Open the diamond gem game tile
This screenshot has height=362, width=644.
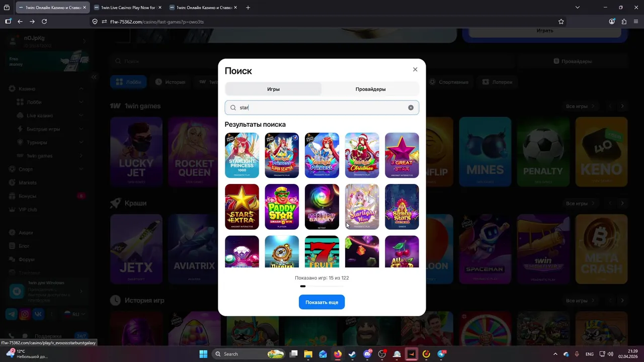click(242, 251)
